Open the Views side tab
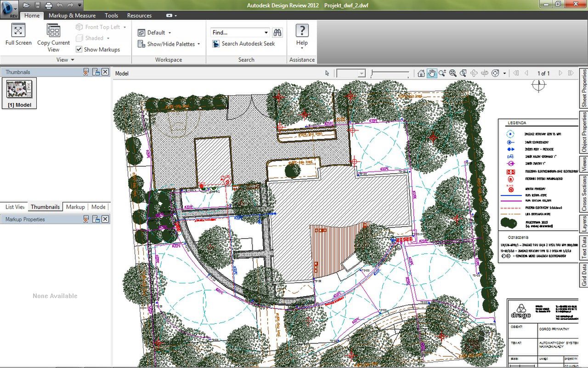Image resolution: width=588 pixels, height=368 pixels. tap(583, 165)
